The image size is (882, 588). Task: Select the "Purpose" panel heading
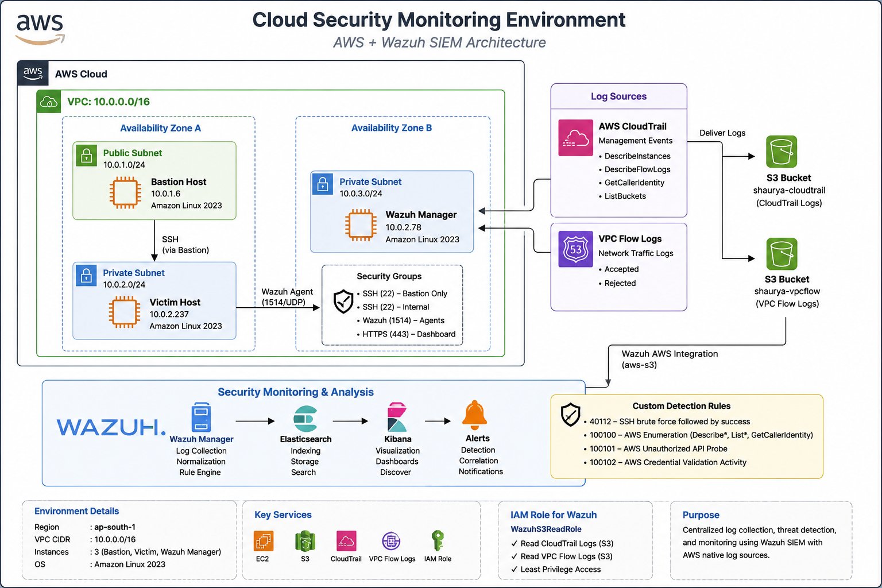tap(701, 515)
